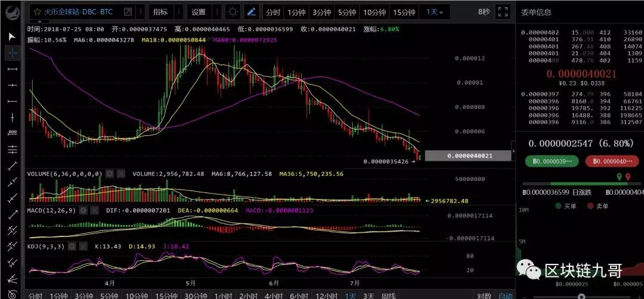The image size is (644, 299).
Task: Switch to 4小时 timeframe
Action: (273, 296)
